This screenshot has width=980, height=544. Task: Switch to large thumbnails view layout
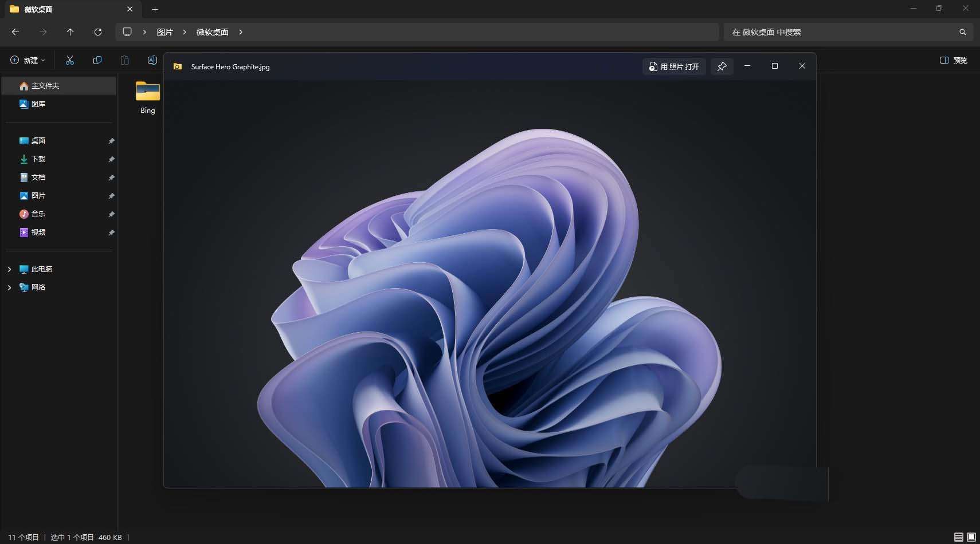tap(971, 537)
